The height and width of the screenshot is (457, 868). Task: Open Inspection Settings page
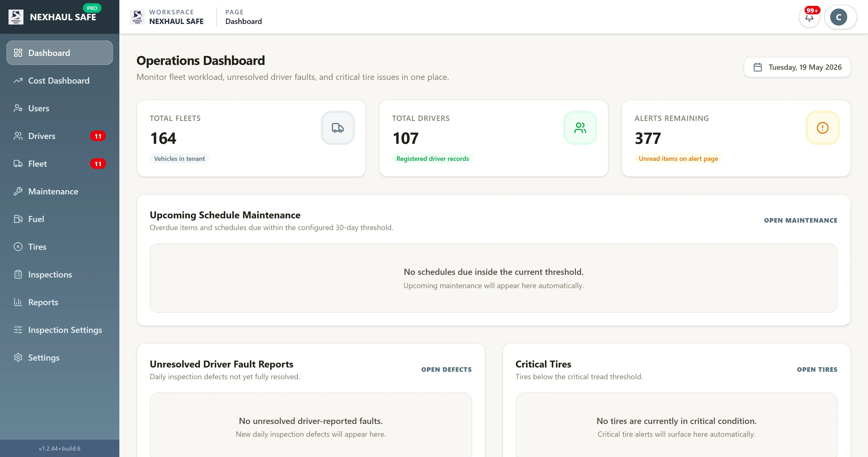tap(60, 330)
